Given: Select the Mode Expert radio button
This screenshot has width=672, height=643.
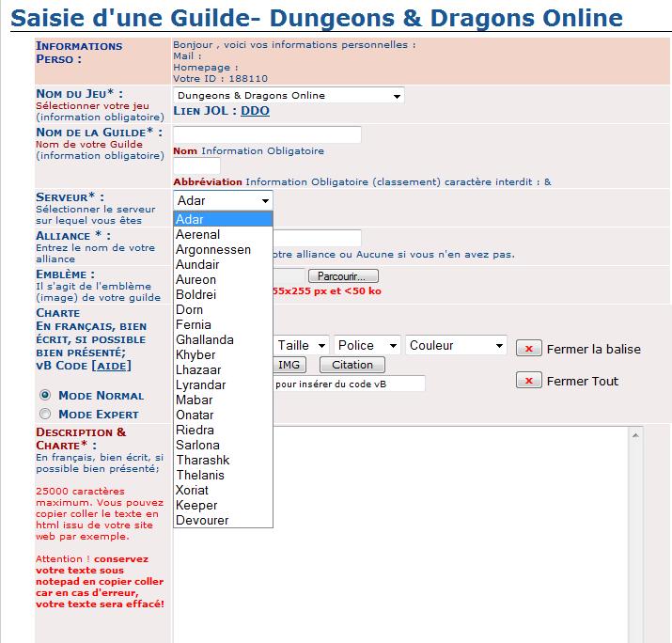Looking at the screenshot, I should point(45,414).
